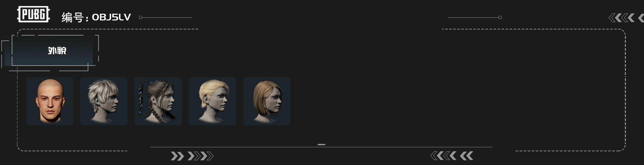Select the short blonde hair thumbnail
Viewport: 644px width, 165px height.
tap(212, 101)
